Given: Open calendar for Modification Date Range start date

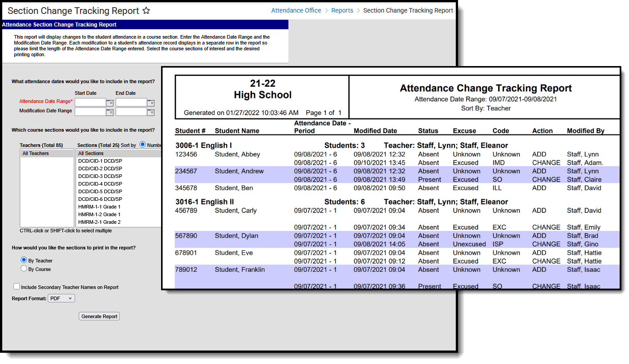Looking at the screenshot, I should [x=110, y=112].
